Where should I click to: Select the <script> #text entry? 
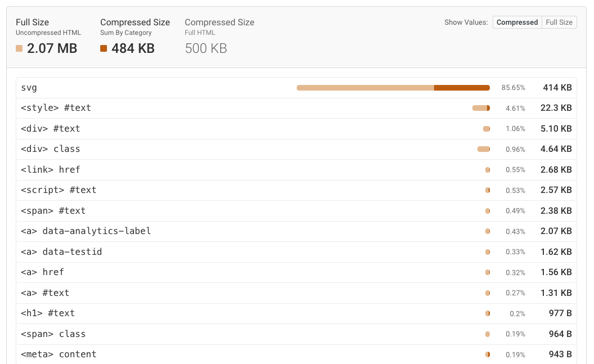169,190
